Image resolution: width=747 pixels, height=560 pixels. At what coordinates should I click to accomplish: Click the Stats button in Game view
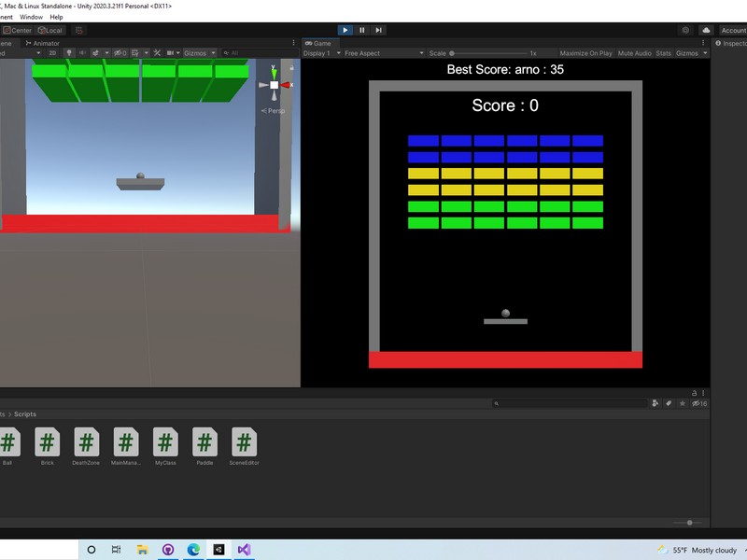[x=663, y=53]
